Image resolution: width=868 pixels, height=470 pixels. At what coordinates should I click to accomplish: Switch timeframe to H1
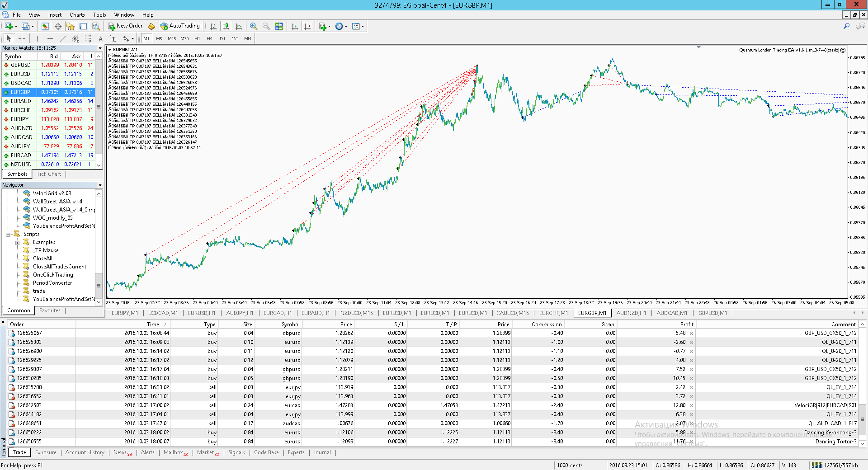197,39
